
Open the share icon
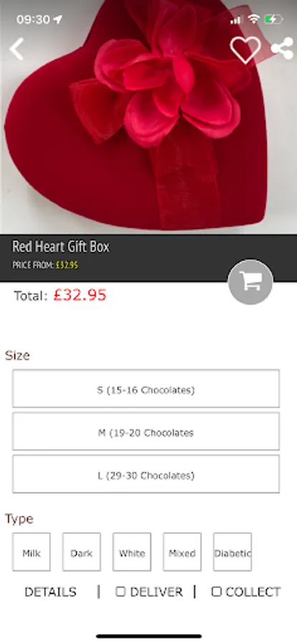[x=282, y=49]
